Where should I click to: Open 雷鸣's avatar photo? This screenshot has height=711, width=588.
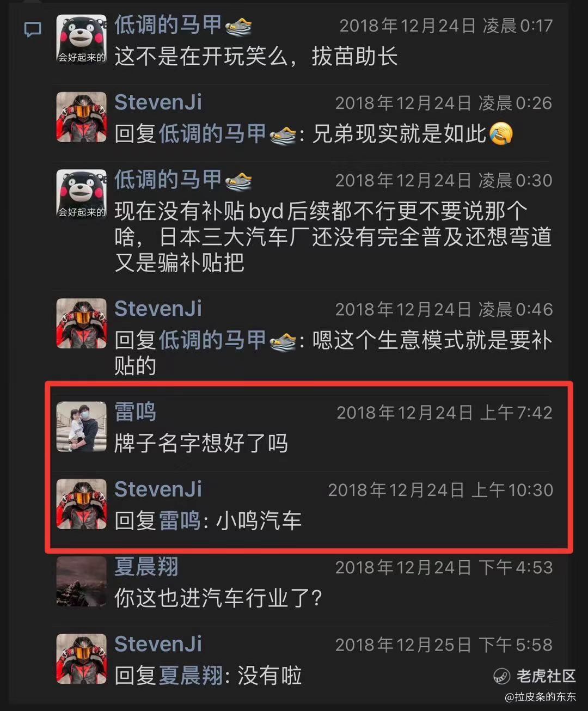click(82, 427)
